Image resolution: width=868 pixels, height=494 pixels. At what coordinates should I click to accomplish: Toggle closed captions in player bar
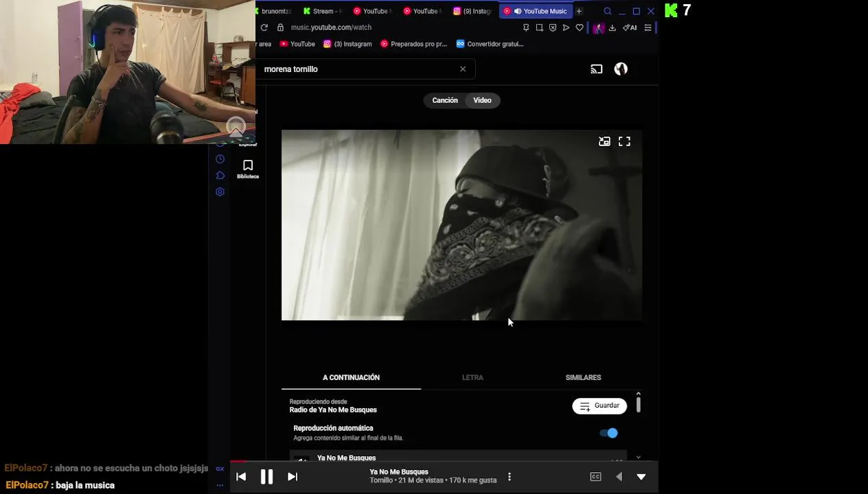click(x=595, y=477)
